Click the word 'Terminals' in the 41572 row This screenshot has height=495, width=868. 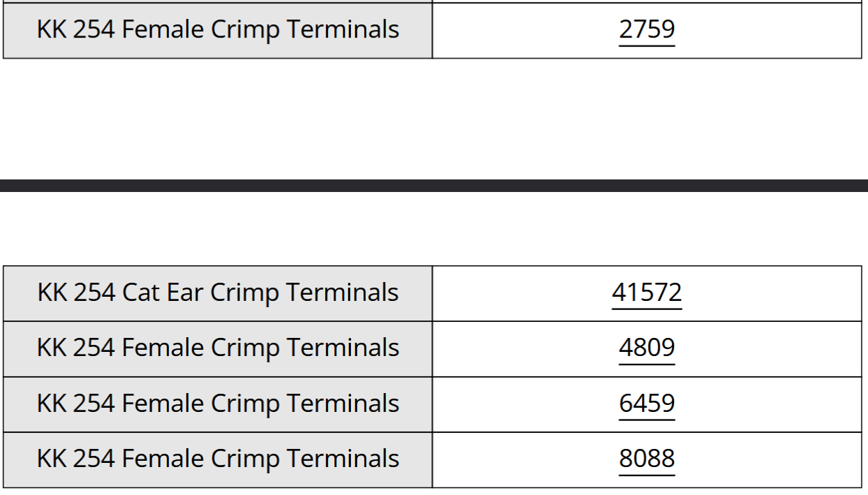click(343, 293)
